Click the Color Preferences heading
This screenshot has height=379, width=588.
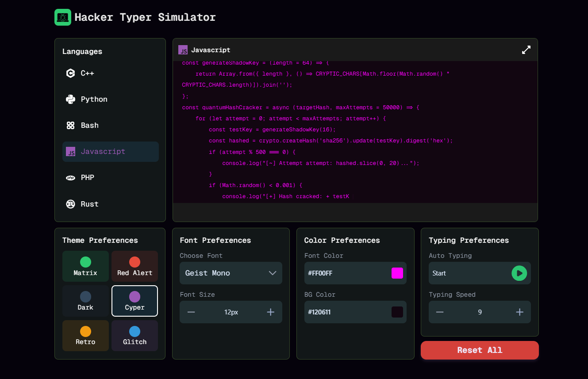342,240
